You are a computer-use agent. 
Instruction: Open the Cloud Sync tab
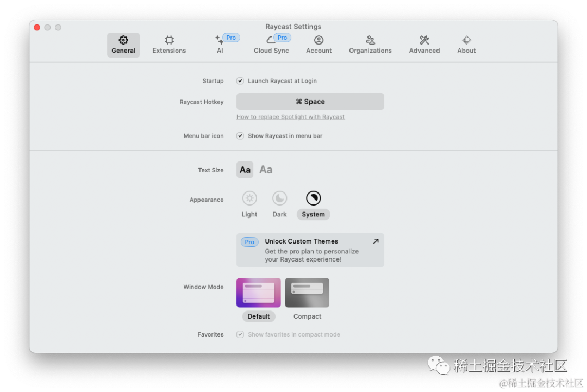pos(271,45)
